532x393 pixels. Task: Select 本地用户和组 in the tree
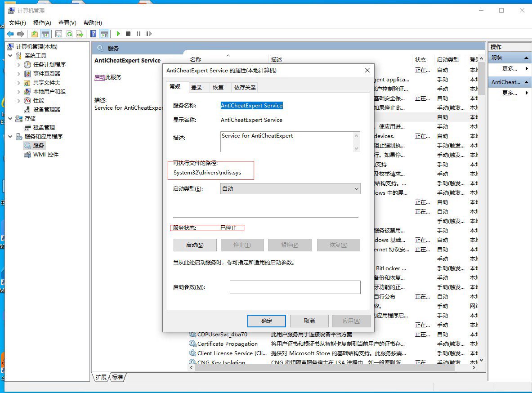point(49,92)
